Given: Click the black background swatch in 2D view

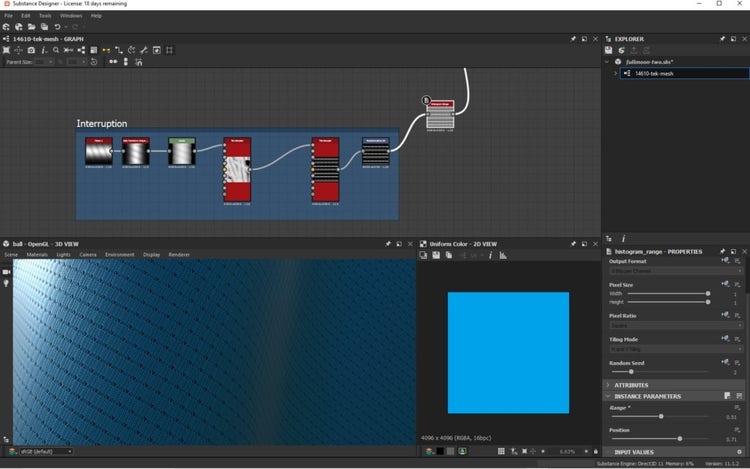Looking at the screenshot, I should (440, 451).
